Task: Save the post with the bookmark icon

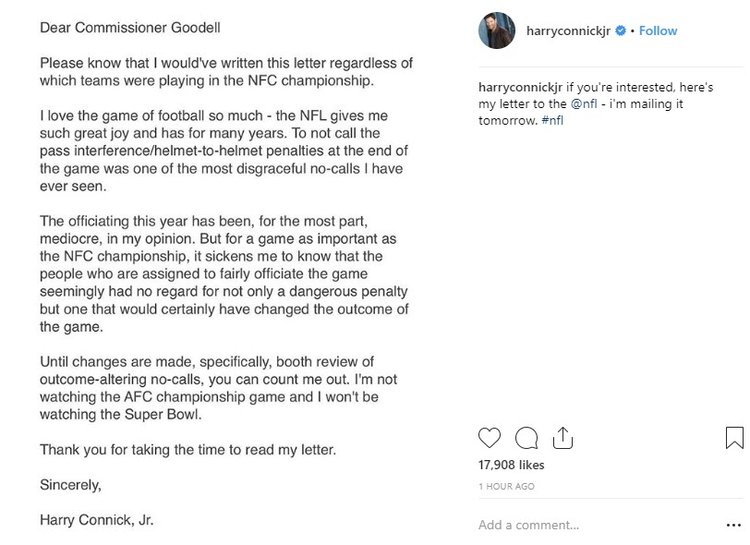Action: click(x=734, y=437)
